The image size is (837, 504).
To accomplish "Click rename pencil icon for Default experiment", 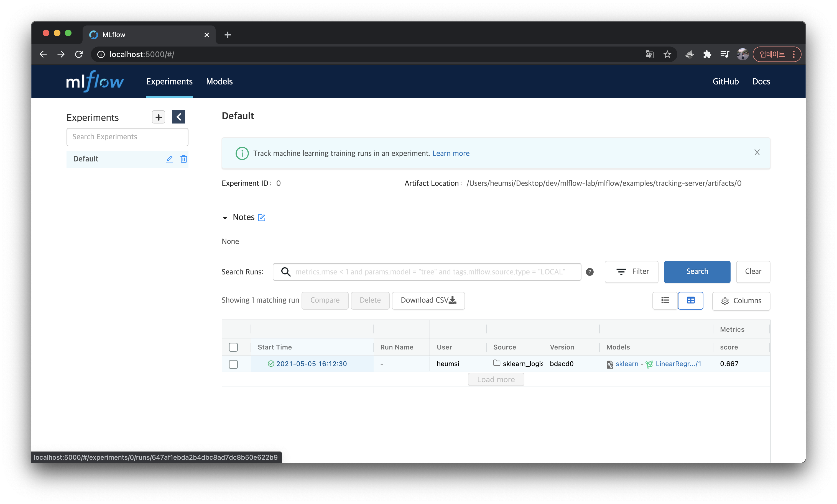I will [x=170, y=159].
